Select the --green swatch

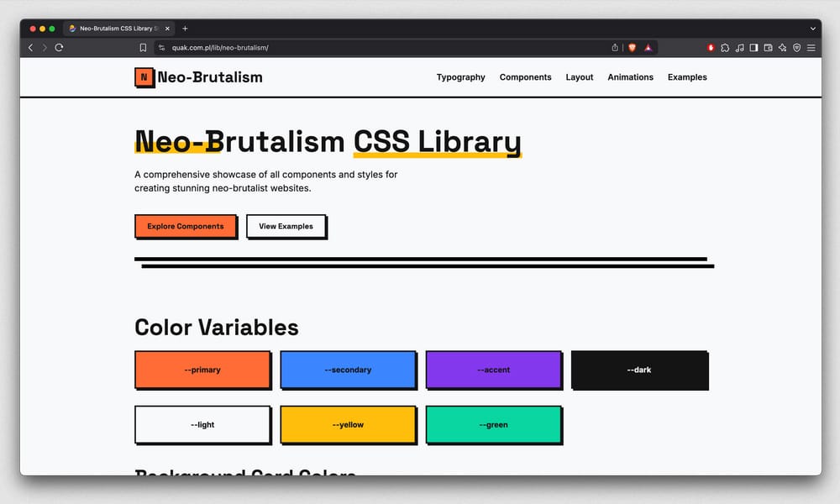[x=493, y=425]
